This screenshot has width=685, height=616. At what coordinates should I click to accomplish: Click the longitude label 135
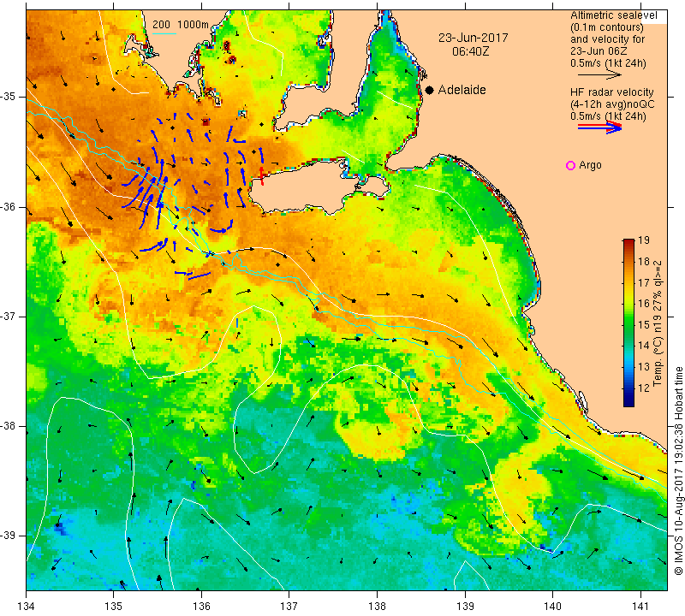(x=114, y=607)
